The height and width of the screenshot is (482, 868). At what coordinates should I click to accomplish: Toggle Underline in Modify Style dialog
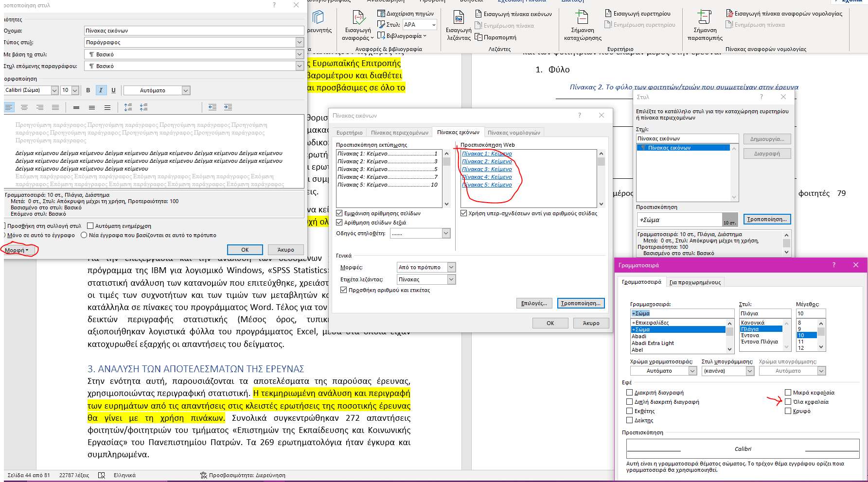(x=113, y=90)
